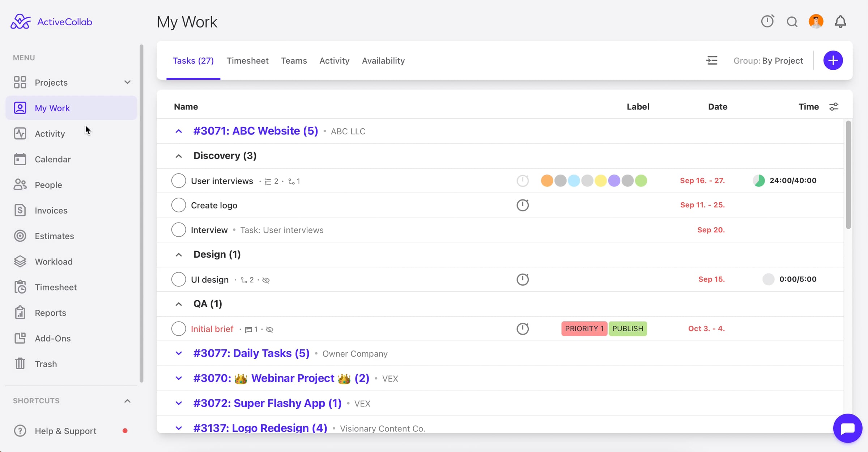Click the blue plus add button

tap(833, 60)
